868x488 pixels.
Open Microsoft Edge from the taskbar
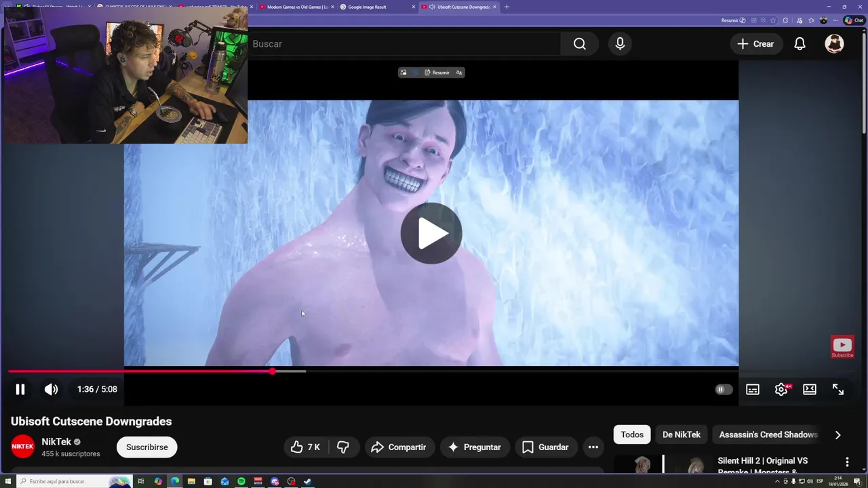point(175,481)
